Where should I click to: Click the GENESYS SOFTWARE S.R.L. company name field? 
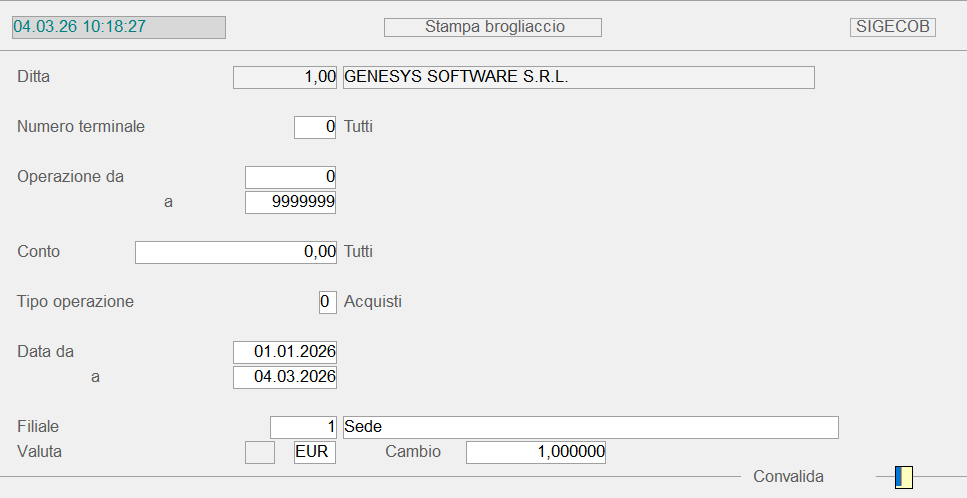[x=578, y=77]
